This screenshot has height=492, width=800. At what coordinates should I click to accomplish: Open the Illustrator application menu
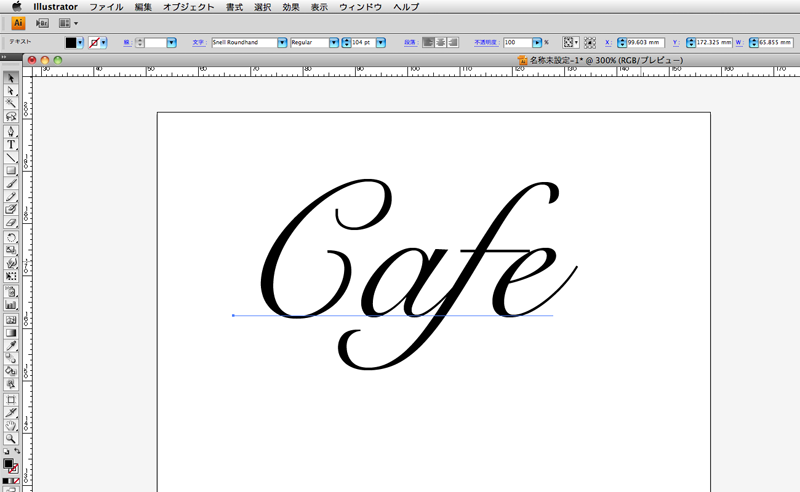click(56, 7)
